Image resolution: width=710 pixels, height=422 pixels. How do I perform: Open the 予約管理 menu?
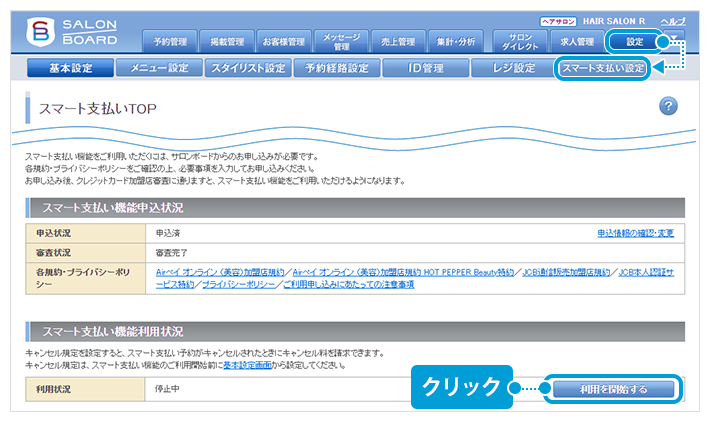click(x=171, y=41)
